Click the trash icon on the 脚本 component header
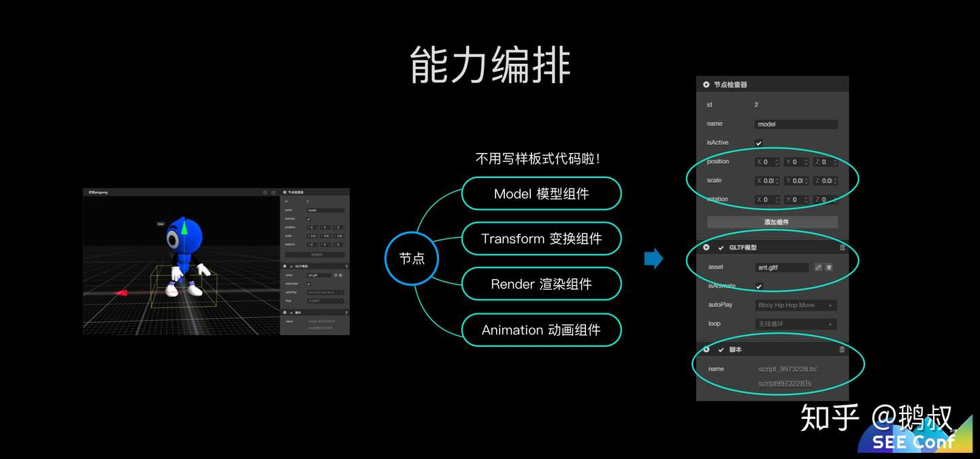The image size is (980, 459). [x=842, y=350]
